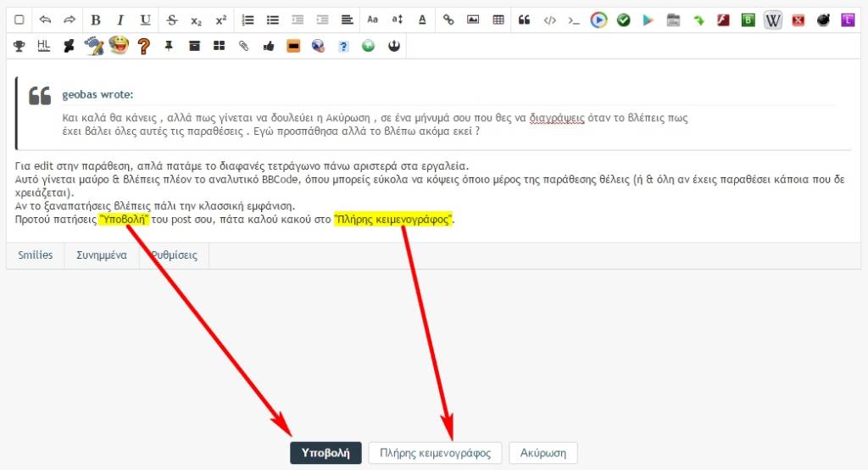Click the orange question mark icon
This screenshot has height=470, width=868.
pos(144,46)
